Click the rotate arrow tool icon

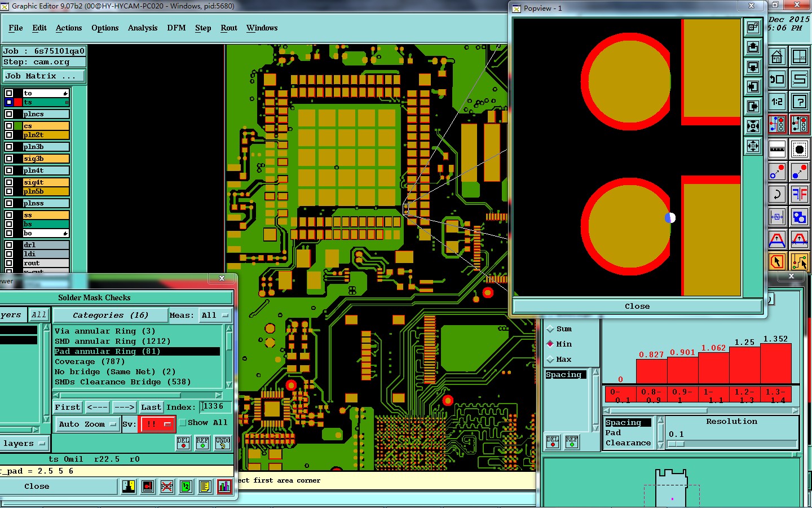click(x=777, y=195)
